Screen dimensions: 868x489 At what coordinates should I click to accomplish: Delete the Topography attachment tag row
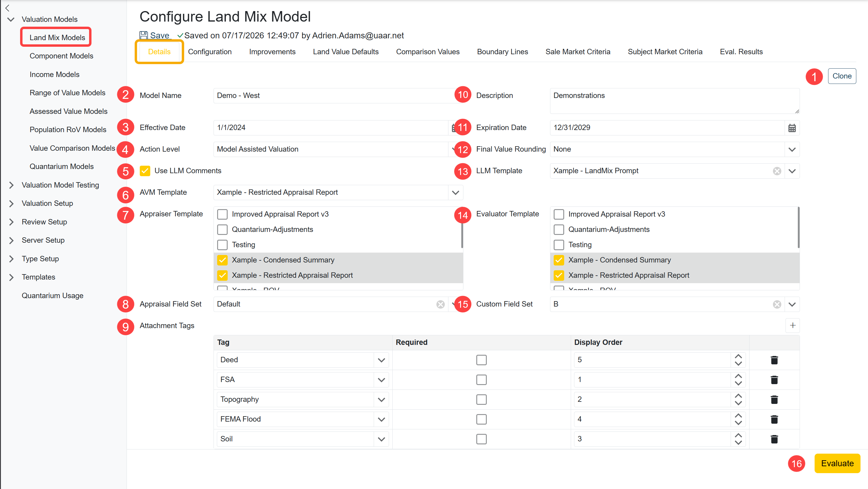point(774,399)
